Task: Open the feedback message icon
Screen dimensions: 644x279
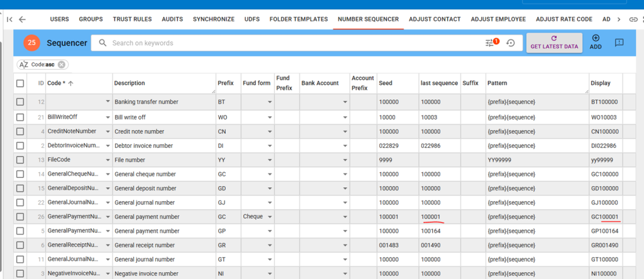Action: coord(619,43)
